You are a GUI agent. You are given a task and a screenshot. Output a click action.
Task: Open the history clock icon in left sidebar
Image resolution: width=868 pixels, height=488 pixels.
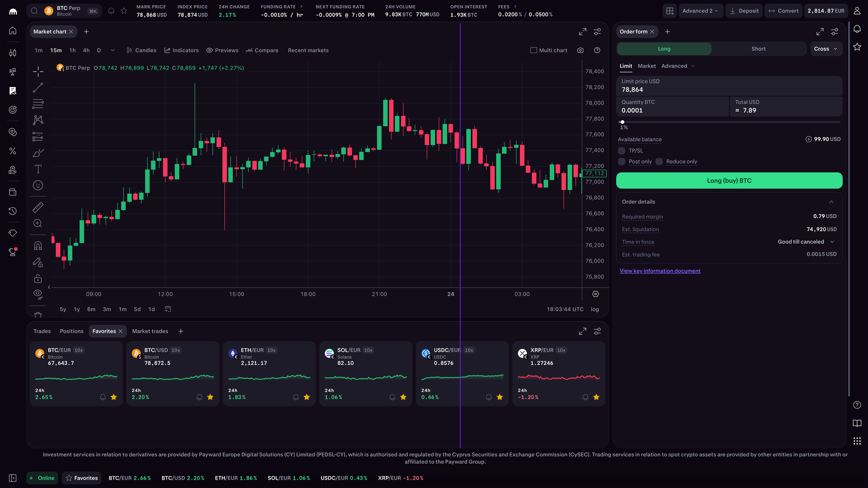(x=12, y=211)
